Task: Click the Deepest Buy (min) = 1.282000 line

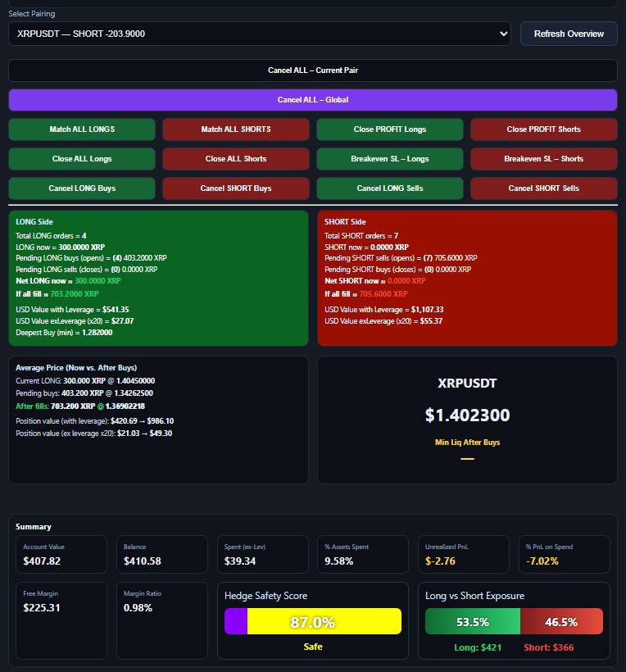Action: tap(64, 333)
